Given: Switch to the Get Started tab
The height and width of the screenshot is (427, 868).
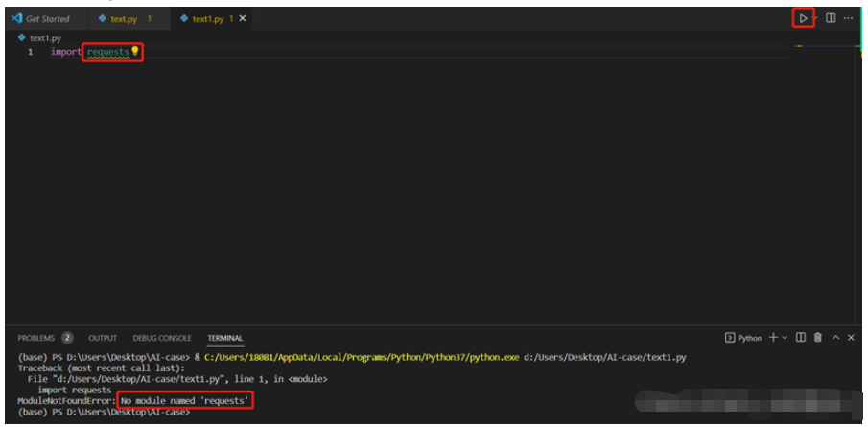Looking at the screenshot, I should pos(47,19).
